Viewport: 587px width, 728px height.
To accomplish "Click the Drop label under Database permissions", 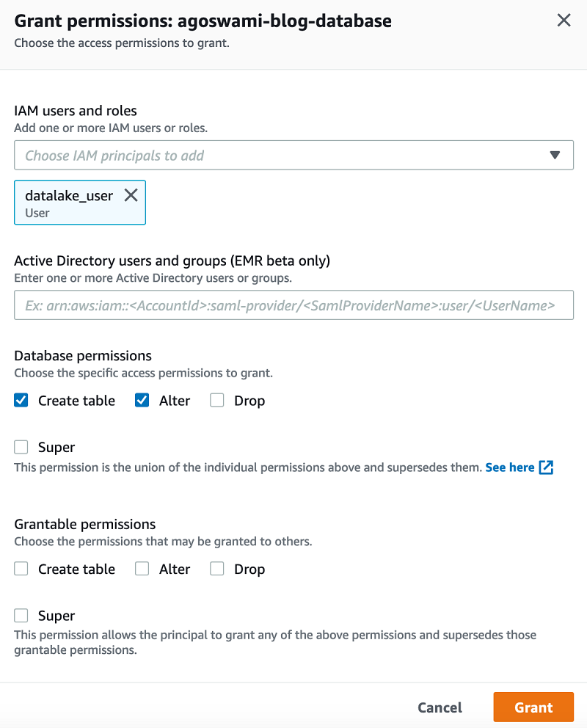I will coord(249,401).
